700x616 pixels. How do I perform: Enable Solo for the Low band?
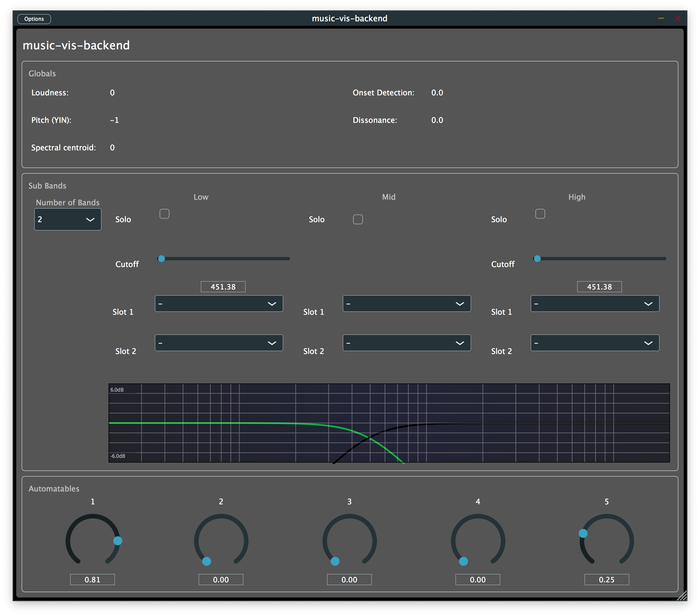coord(164,214)
